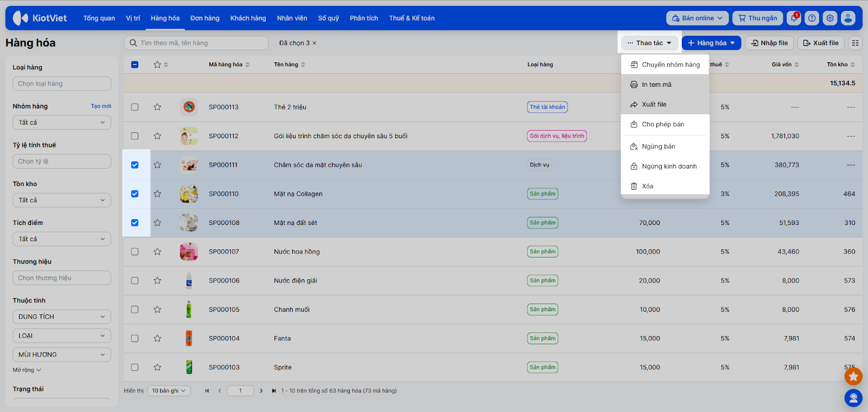Star the SP000111 product row
868x412 pixels.
pos(157,165)
